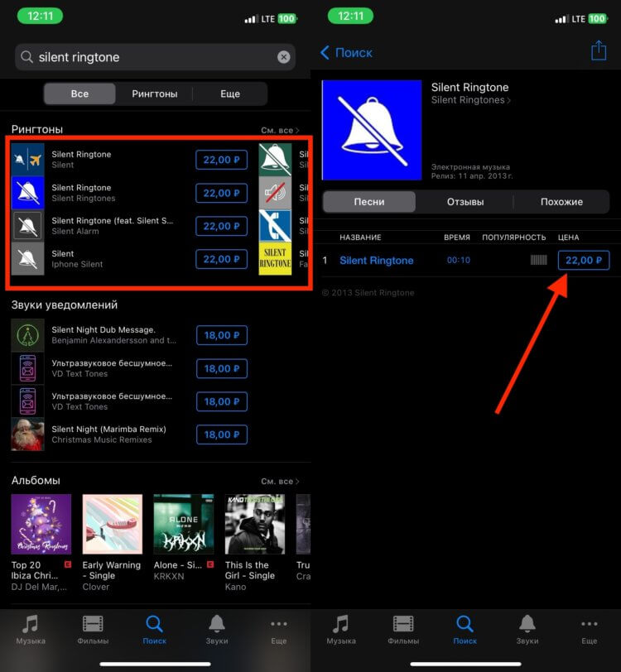621x672 pixels.
Task: Select the Все filter tab
Action: click(x=79, y=94)
